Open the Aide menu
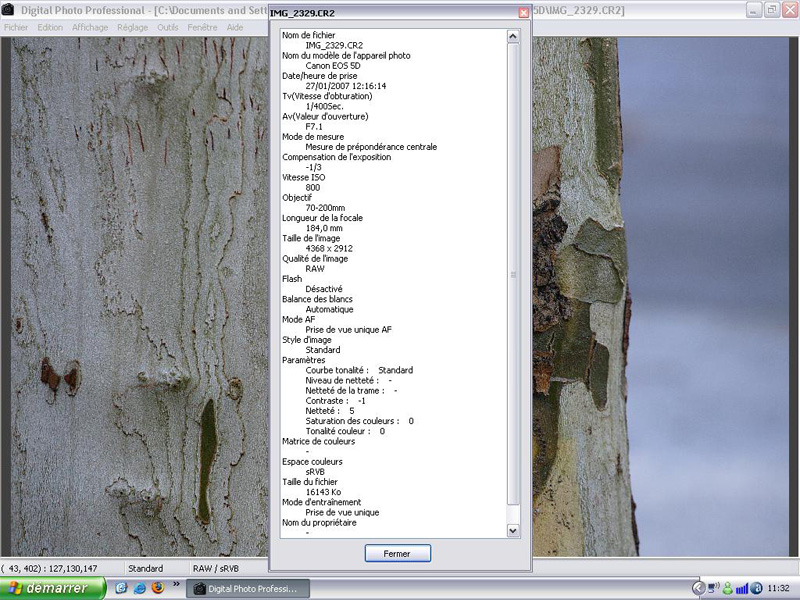800x606 pixels. tap(235, 28)
